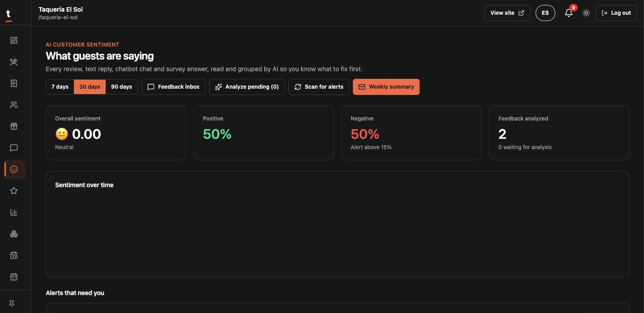
Task: Click the 'What guests are saying' title
Action: [x=99, y=56]
